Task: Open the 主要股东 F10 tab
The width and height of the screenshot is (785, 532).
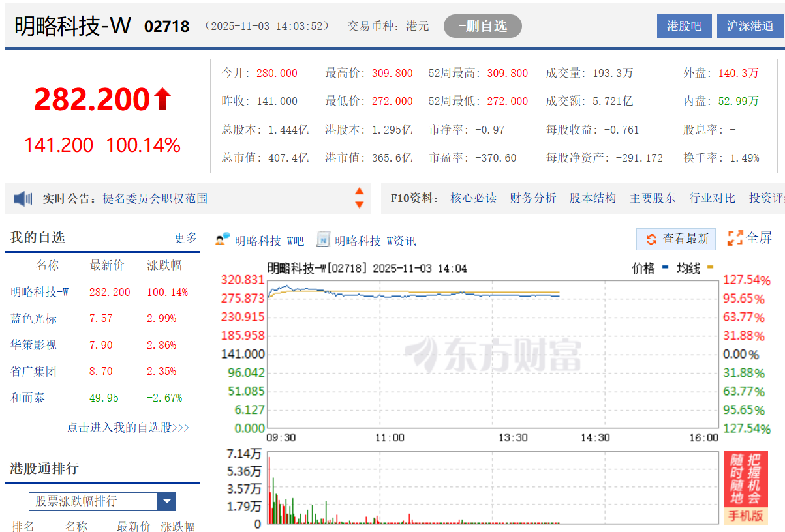Action: pyautogui.click(x=653, y=198)
